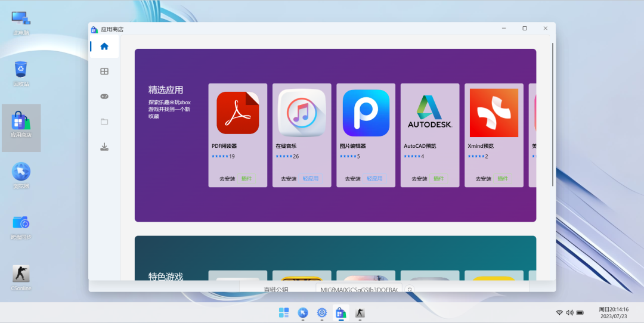Screen dimensions: 644x323
Task: Maximize the 应用商店 window
Action: coord(525,29)
